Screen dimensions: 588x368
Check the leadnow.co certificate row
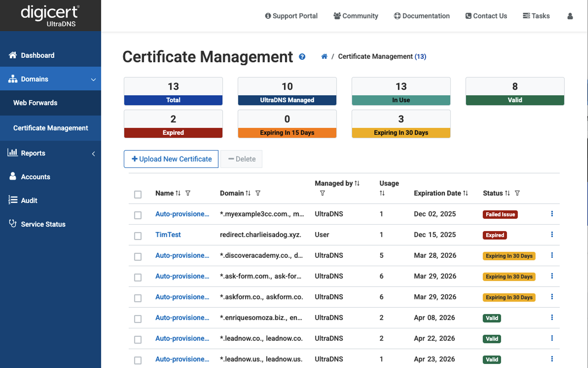click(138, 339)
